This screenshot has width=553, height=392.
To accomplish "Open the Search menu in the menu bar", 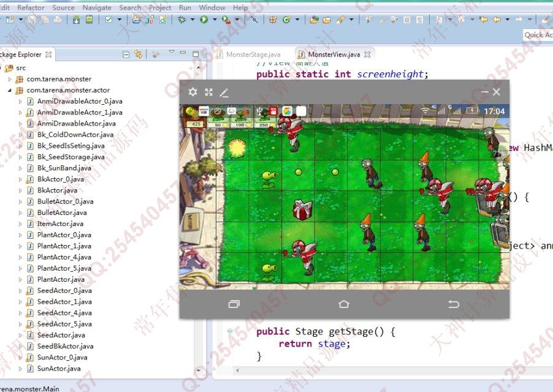I will point(130,7).
